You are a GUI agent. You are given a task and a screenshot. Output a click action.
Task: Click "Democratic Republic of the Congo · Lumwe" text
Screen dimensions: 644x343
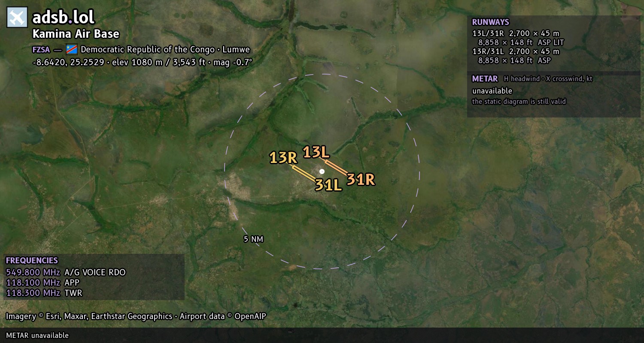[x=165, y=49]
